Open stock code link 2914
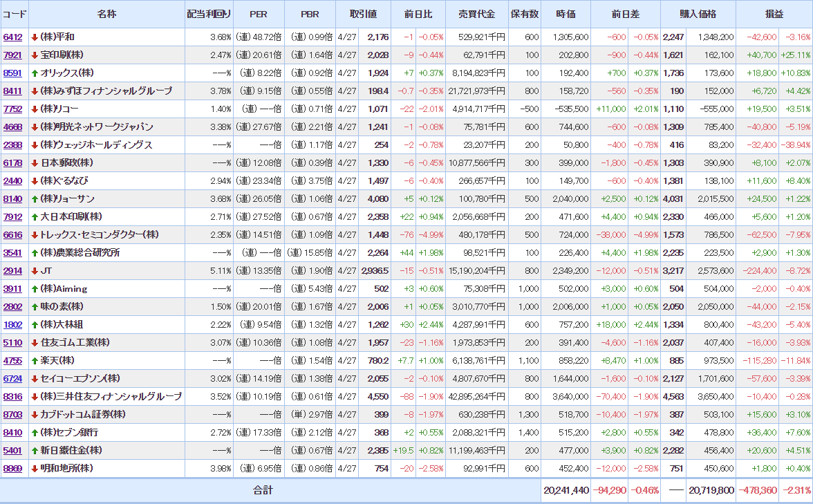The width and height of the screenshot is (813, 504). [x=12, y=271]
